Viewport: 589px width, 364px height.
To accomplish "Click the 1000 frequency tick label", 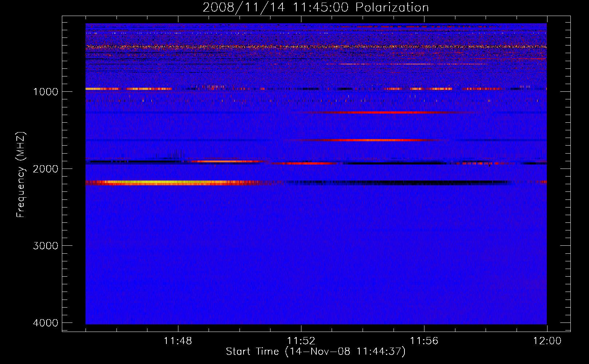I will 46,91.
